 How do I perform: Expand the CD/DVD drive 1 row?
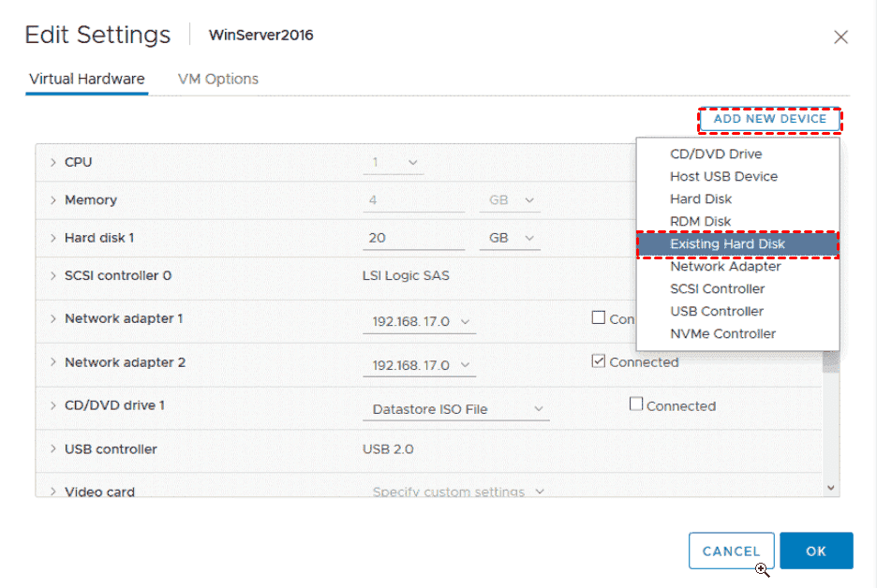pyautogui.click(x=53, y=405)
